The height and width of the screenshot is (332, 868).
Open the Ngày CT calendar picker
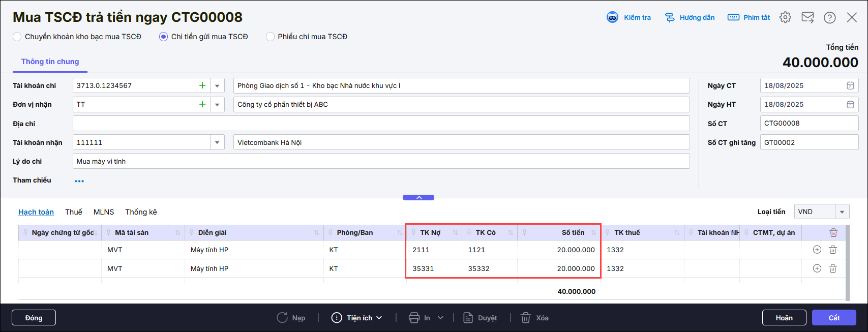(850, 85)
